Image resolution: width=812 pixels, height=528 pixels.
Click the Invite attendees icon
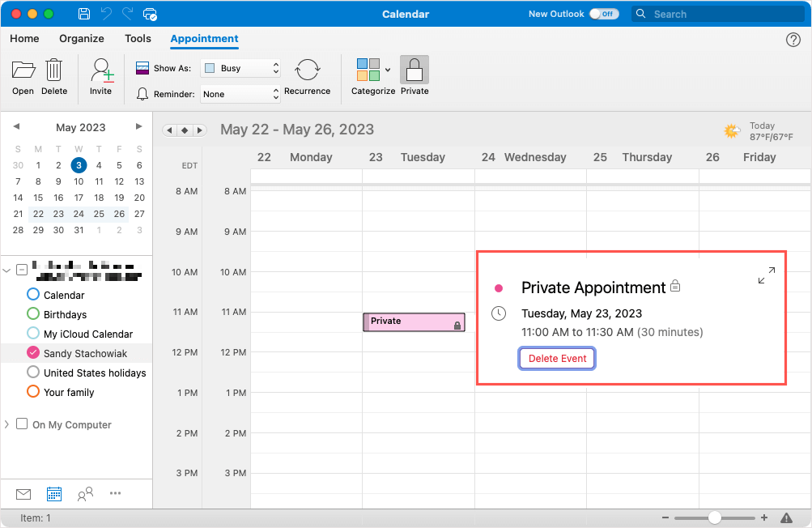[x=101, y=70]
